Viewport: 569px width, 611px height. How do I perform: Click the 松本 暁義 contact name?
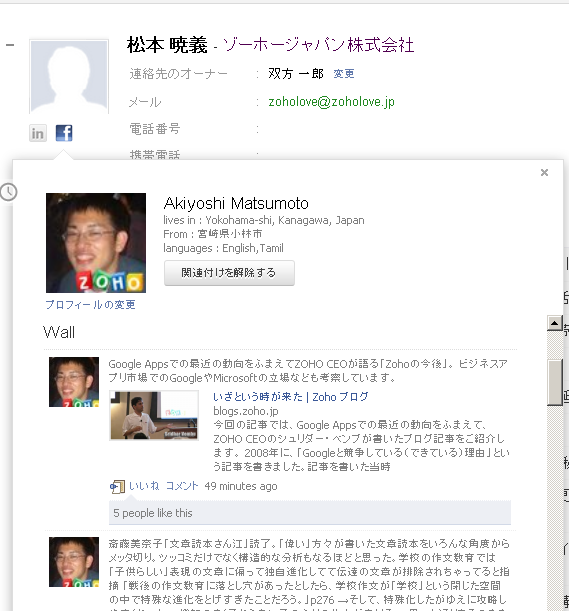167,45
